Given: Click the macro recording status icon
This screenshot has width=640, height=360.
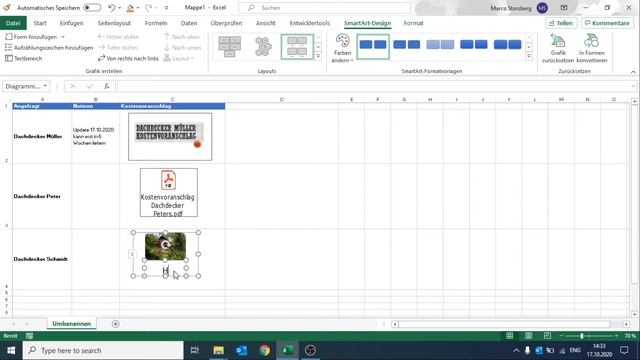Looking at the screenshot, I should tap(29, 336).
